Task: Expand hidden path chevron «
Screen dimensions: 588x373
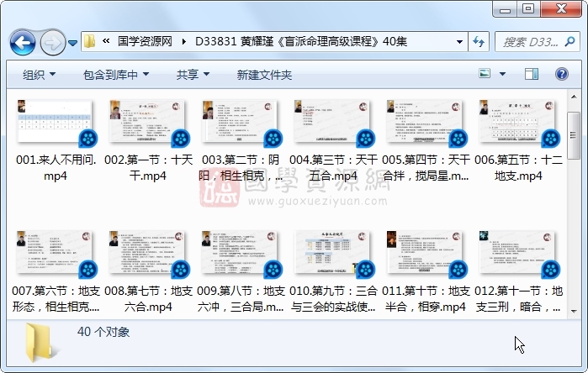Action: (x=106, y=41)
